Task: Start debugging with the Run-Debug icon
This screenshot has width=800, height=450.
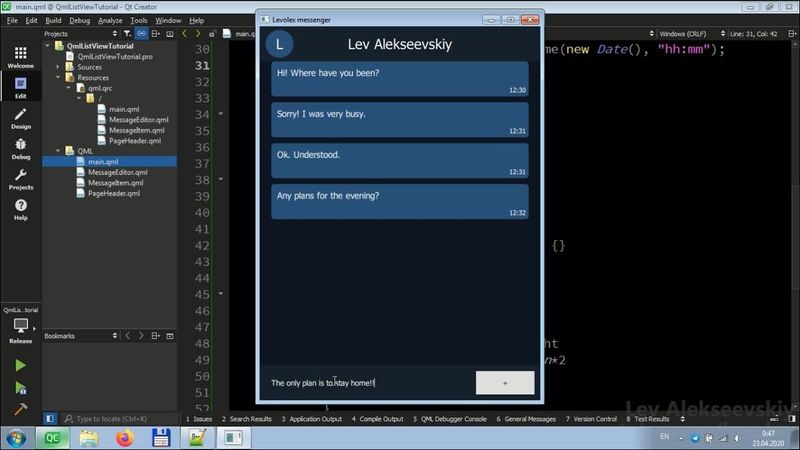Action: [x=20, y=388]
